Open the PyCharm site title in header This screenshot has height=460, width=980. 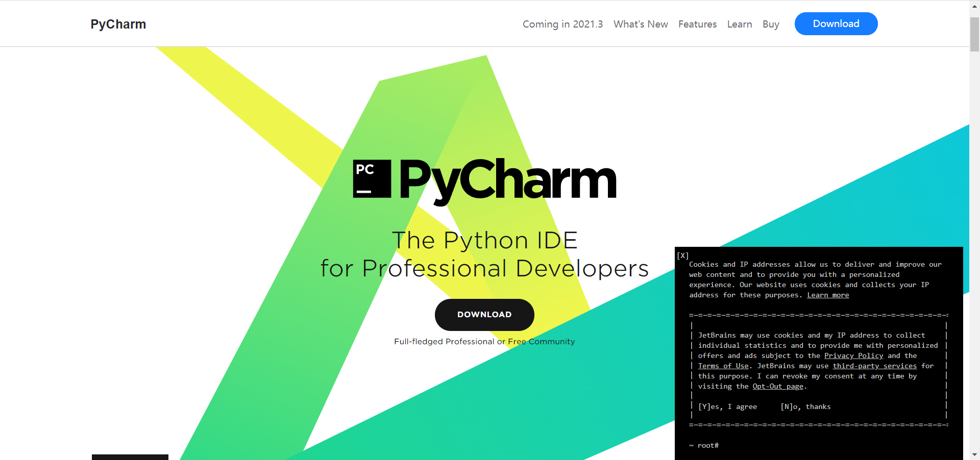118,24
